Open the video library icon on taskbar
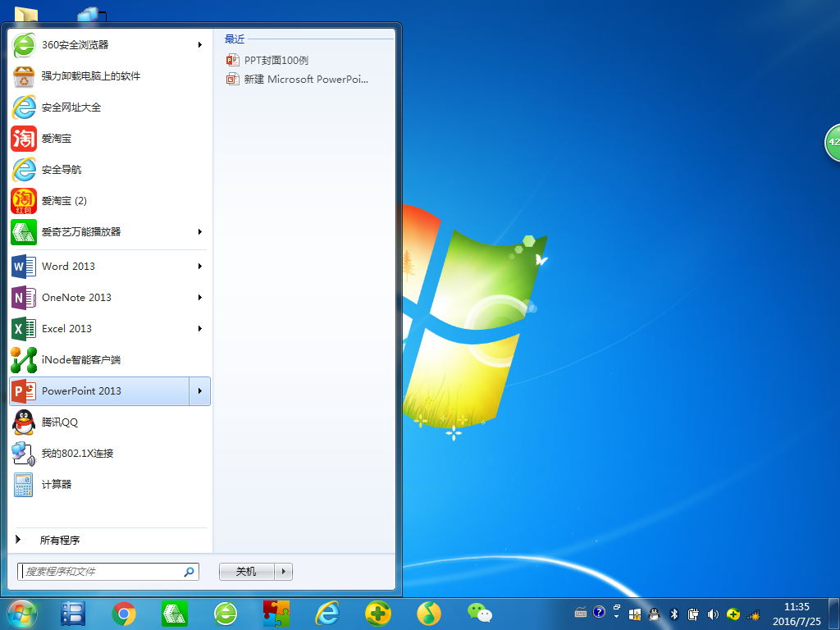840x630 pixels. click(73, 614)
